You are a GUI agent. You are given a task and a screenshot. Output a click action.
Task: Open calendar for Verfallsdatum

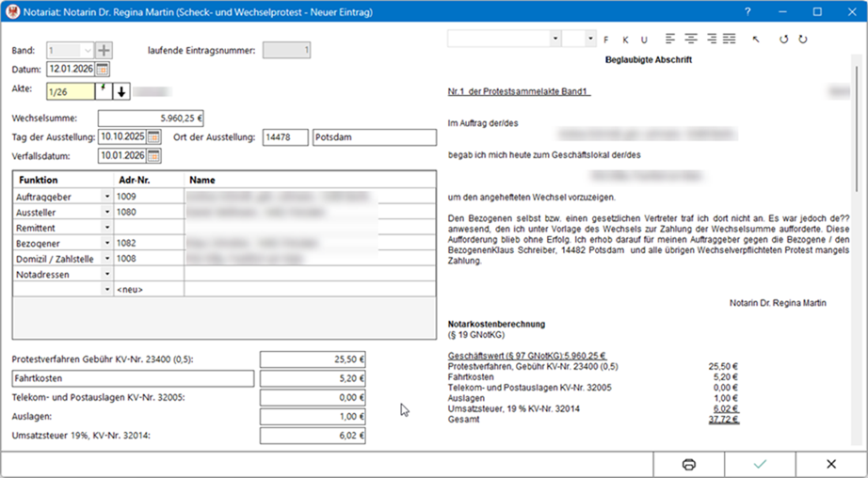pos(153,156)
